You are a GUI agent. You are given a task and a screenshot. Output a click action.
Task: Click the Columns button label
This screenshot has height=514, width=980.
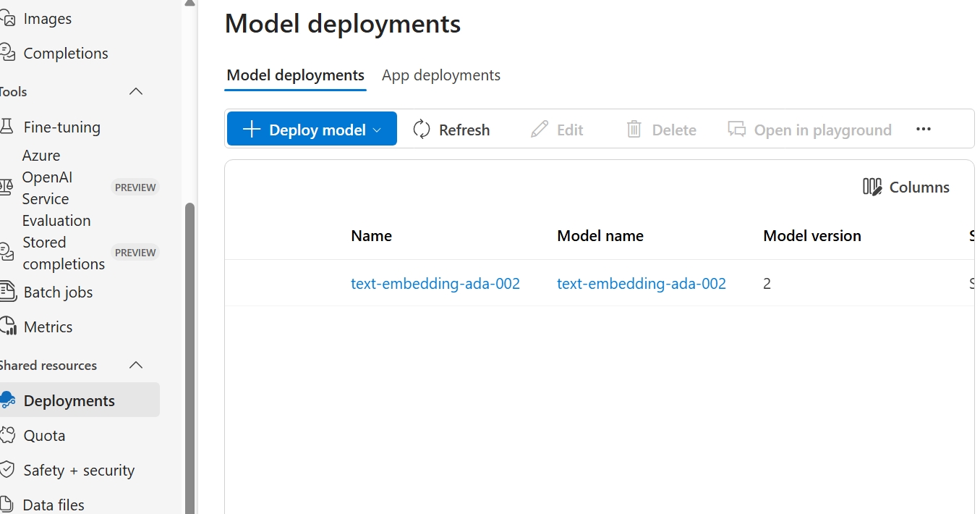pos(919,188)
